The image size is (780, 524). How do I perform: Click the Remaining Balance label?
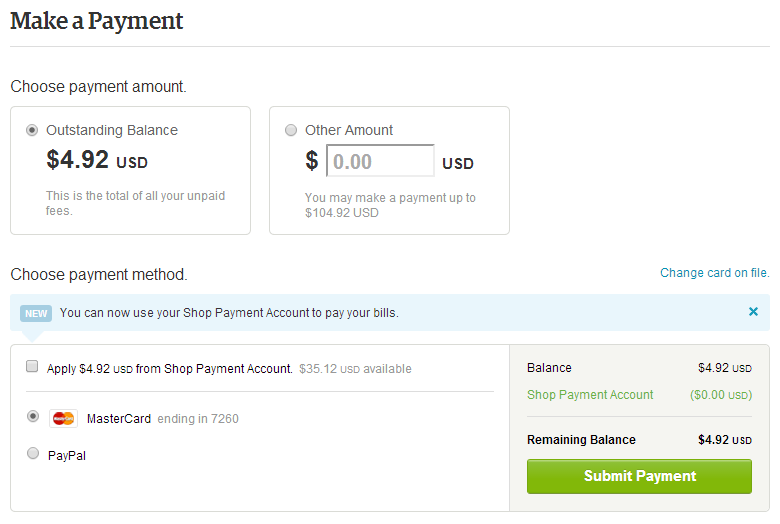581,440
